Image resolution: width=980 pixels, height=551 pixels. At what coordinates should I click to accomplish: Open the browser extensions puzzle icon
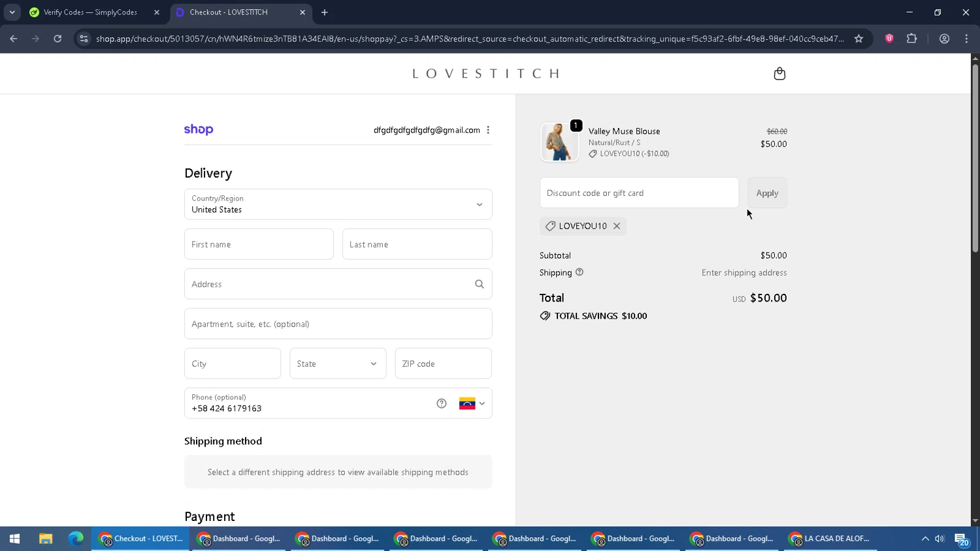pos(912,39)
